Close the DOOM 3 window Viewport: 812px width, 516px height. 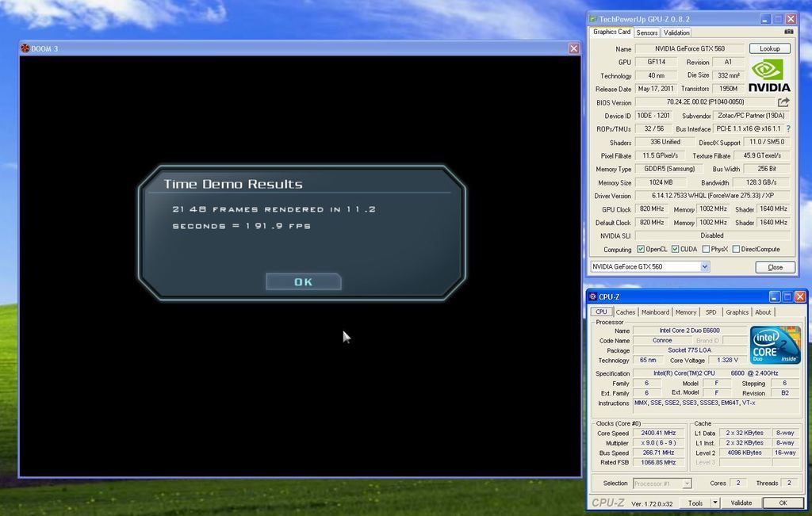(x=573, y=48)
